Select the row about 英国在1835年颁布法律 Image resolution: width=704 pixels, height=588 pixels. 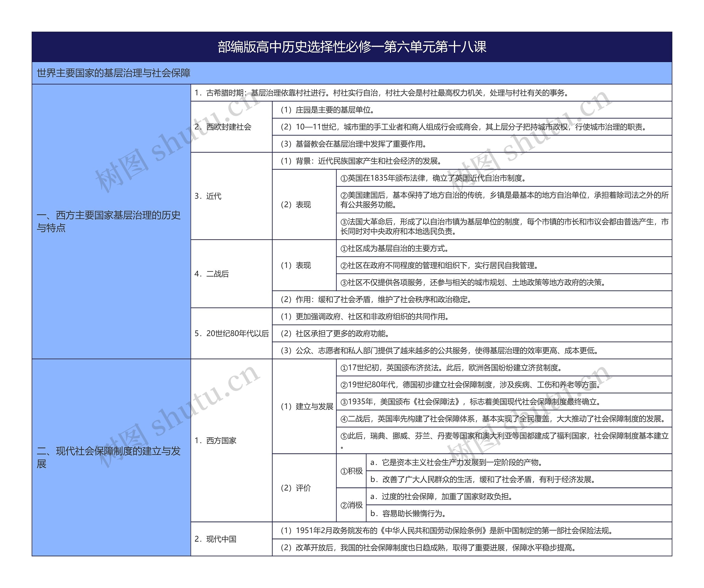pos(504,178)
